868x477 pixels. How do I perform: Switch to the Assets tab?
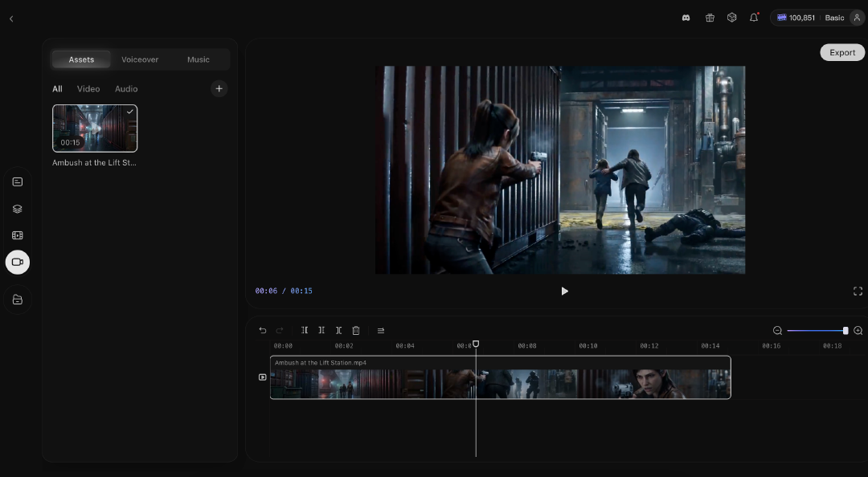tap(81, 59)
